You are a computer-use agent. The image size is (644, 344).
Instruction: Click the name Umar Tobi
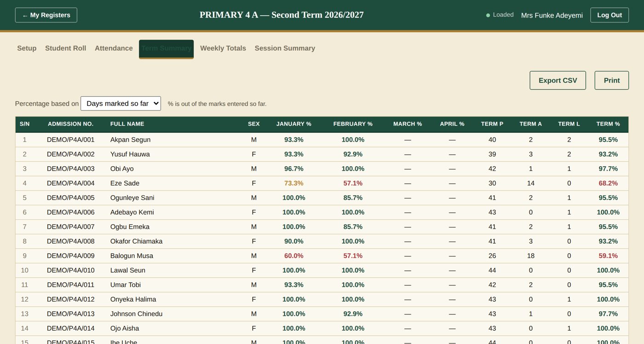point(126,285)
